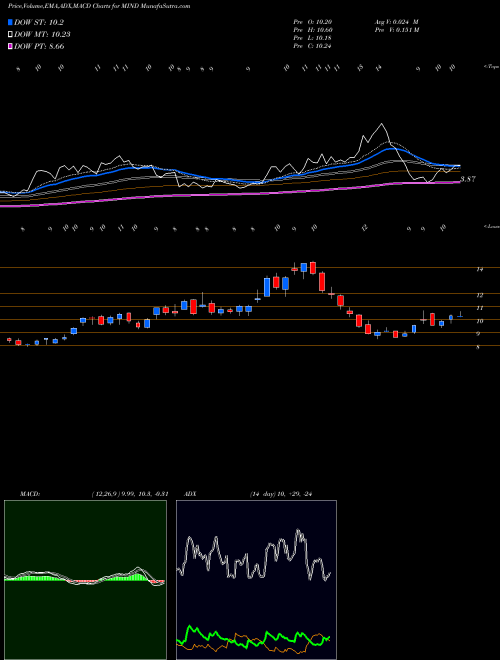Click the 11 price axis label
500x660 pixels.
pyautogui.click(x=479, y=309)
